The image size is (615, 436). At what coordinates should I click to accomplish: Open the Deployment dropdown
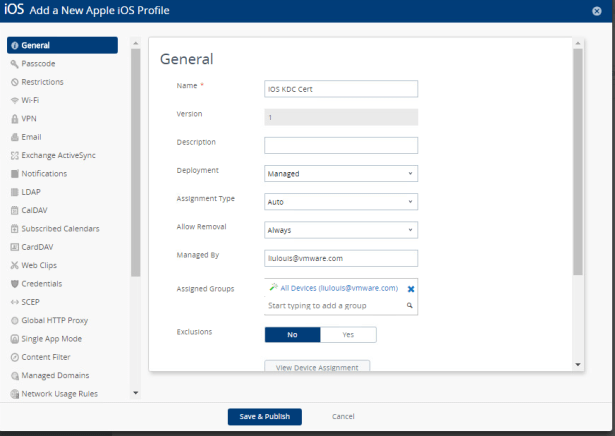[x=341, y=173]
